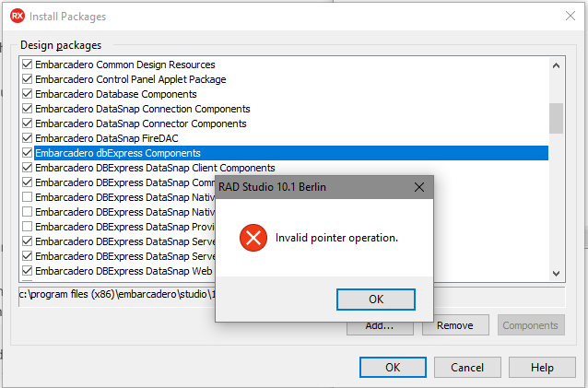Screen dimensions: 588x388
Task: Select highlighted Embarcadero dbExpress Components row
Action: pos(291,153)
